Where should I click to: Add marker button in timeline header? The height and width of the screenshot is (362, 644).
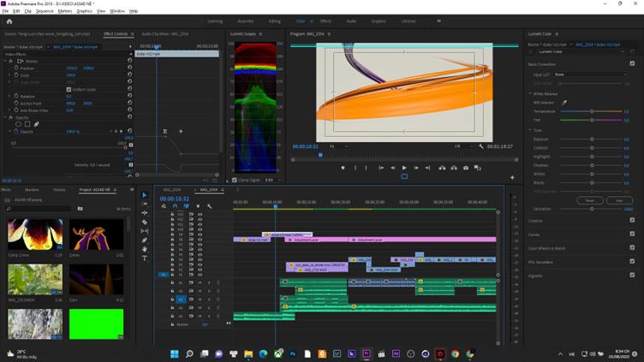198,206
